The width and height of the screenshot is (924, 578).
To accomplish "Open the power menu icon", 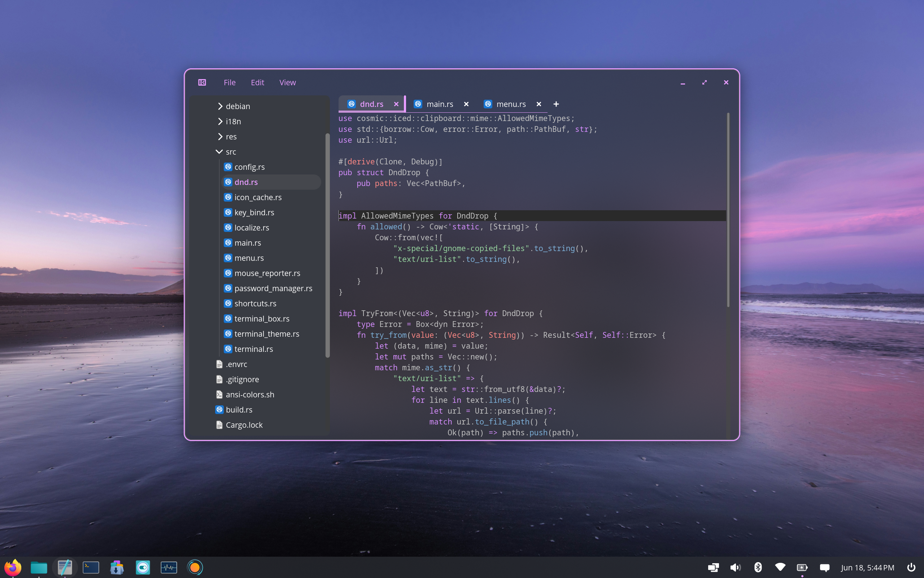I will click(911, 567).
